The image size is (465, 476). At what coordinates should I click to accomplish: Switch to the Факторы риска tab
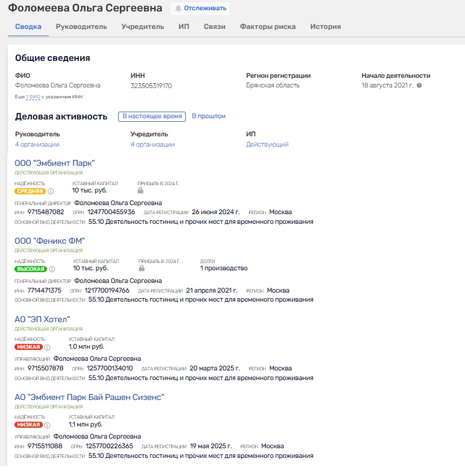click(268, 27)
